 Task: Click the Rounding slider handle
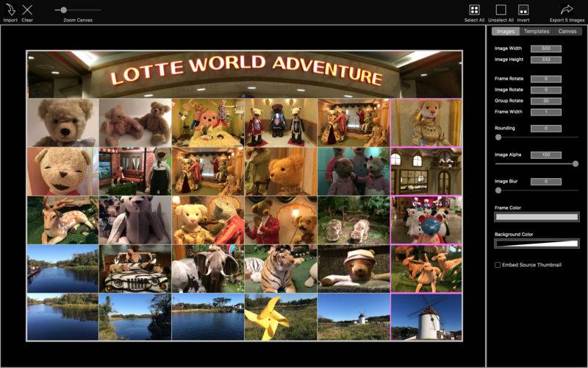pos(498,138)
